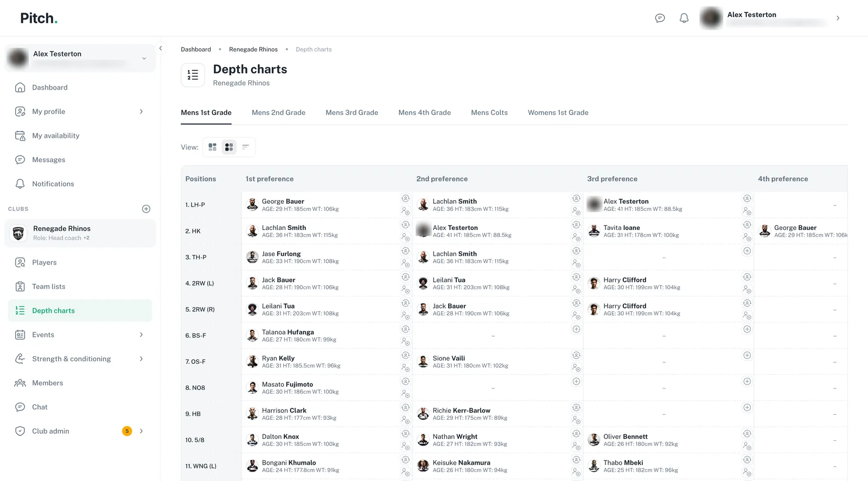The image size is (868, 481).
Task: Open Alex Testerton account dropdown in sidebar
Action: tap(80, 58)
